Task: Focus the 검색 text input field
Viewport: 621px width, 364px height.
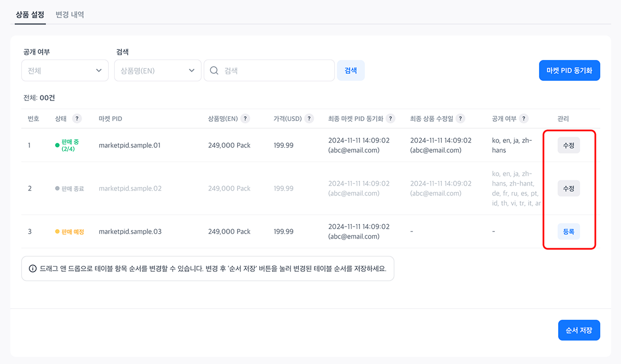Action: pyautogui.click(x=276, y=70)
